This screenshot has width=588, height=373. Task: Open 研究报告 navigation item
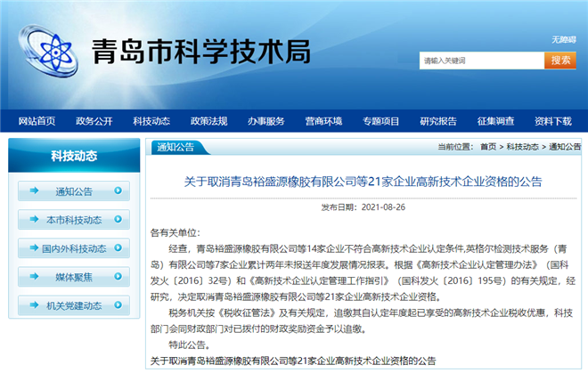438,121
